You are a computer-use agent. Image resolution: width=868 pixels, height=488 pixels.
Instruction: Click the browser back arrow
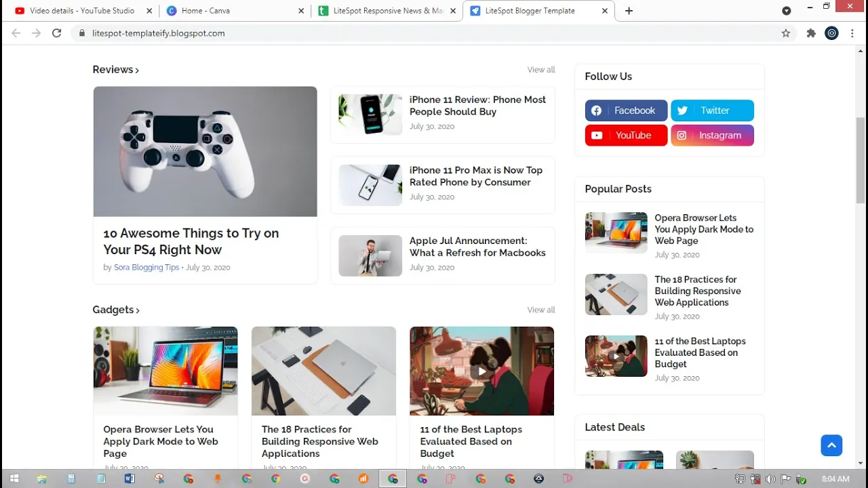point(16,33)
